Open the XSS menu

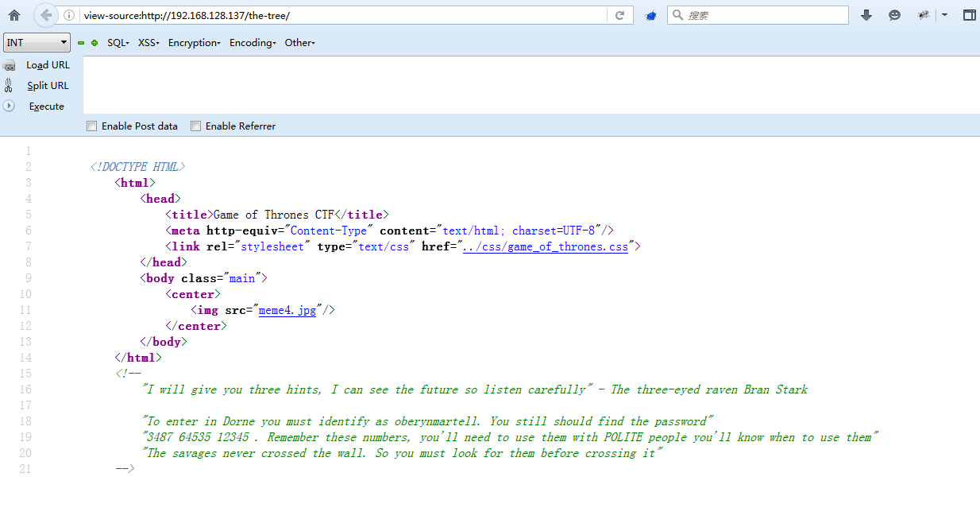[149, 43]
